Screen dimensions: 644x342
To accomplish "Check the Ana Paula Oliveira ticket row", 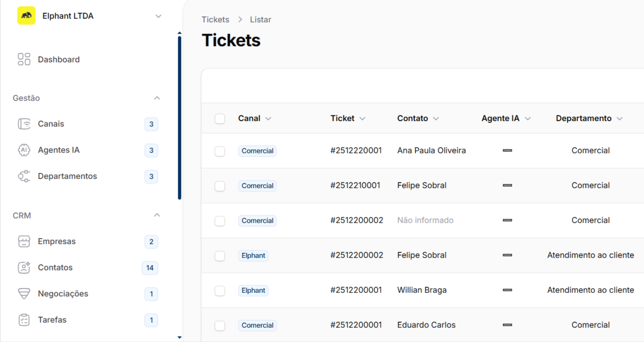I will pyautogui.click(x=220, y=151).
